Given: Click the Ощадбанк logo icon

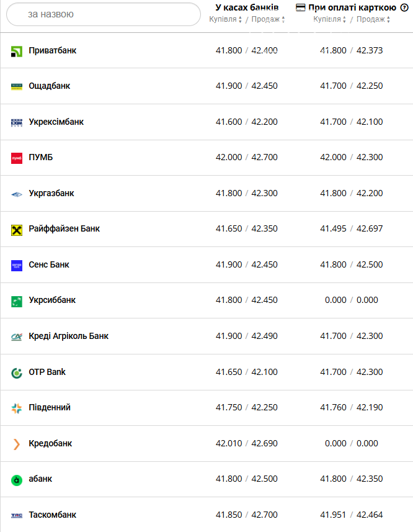Looking at the screenshot, I should [x=17, y=86].
